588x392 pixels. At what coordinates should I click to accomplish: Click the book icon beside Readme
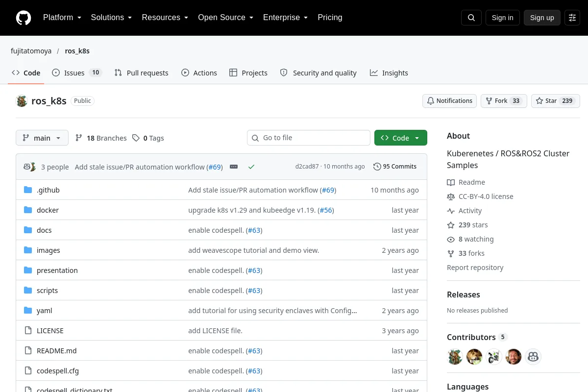pos(451,182)
